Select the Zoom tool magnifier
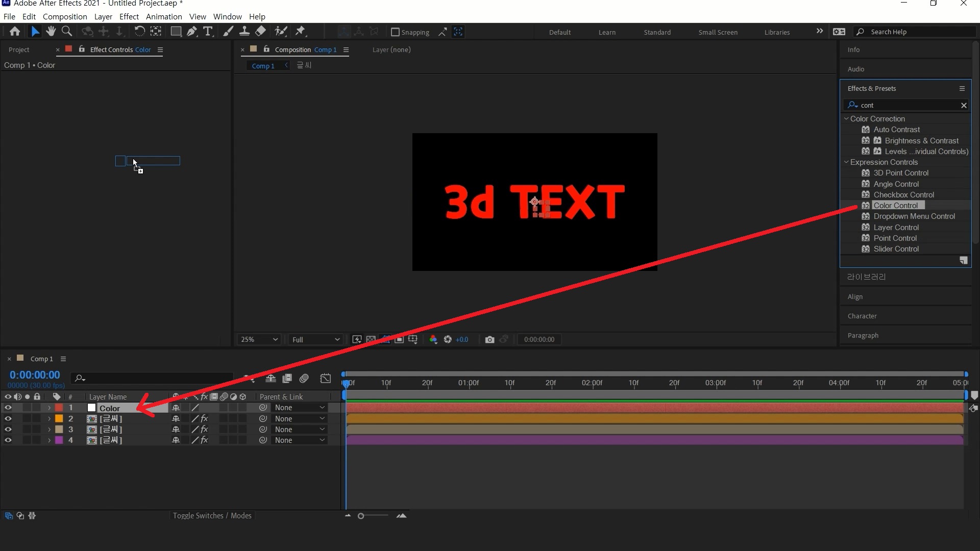 [x=66, y=32]
